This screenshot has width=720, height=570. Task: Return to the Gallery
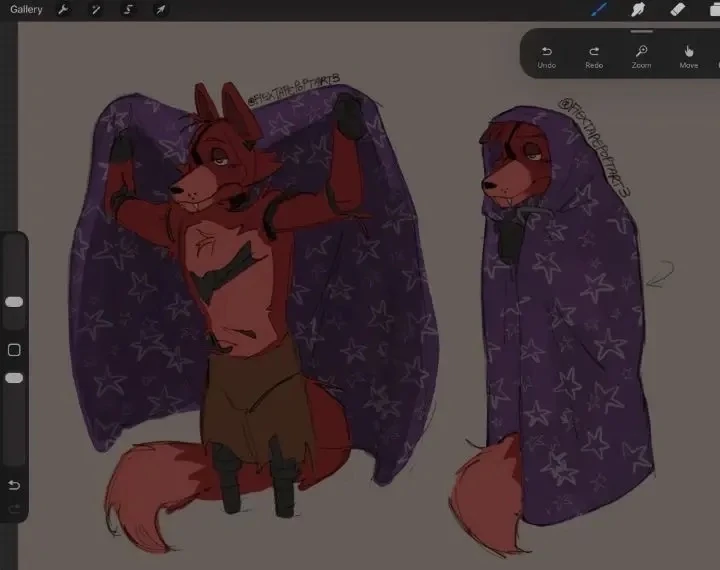click(26, 9)
